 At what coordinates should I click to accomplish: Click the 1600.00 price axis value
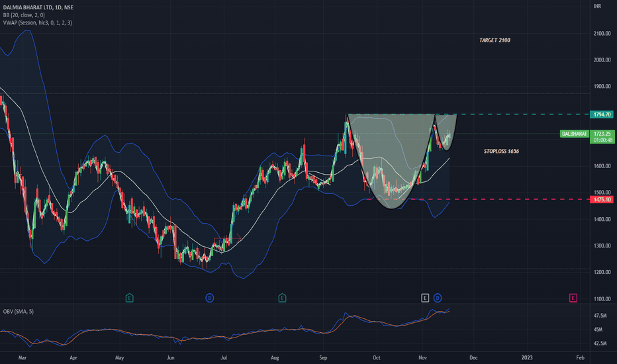(602, 166)
